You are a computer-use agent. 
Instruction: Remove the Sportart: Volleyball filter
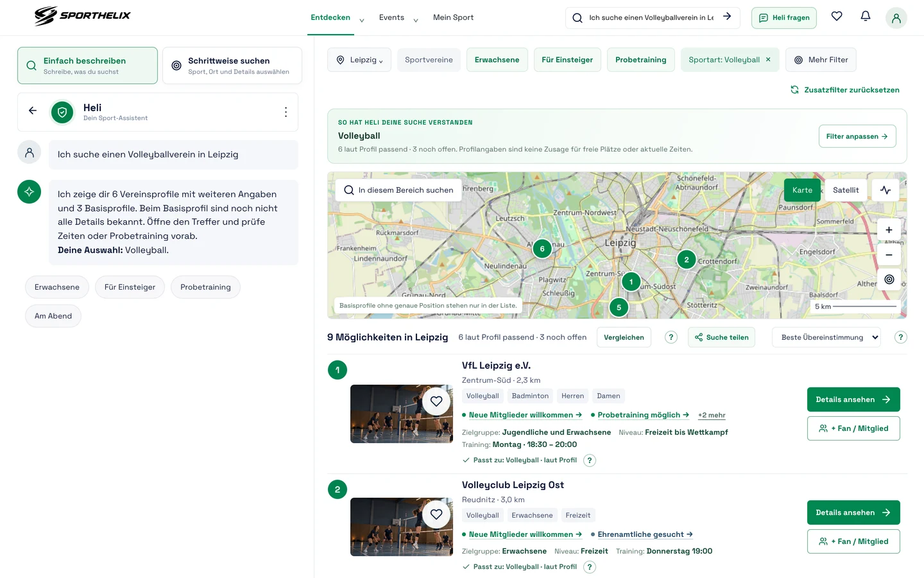point(768,60)
